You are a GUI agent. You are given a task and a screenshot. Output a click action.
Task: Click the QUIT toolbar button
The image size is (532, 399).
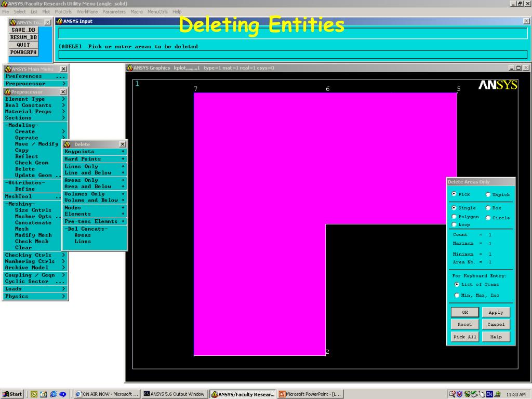23,45
